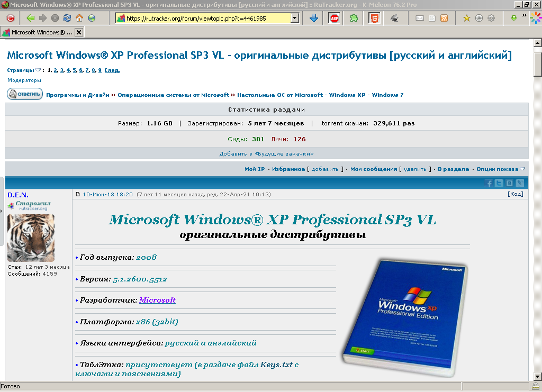542x392 pixels.
Task: Click the В разделе link
Action: (x=454, y=169)
